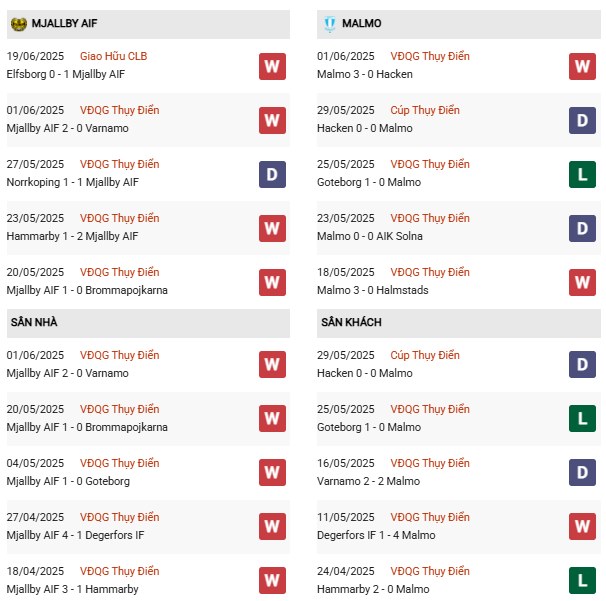Screen dimensions: 606x601
Task: Open match Hammarby 1 - 2 Mjallby AIF
Action: 72,236
